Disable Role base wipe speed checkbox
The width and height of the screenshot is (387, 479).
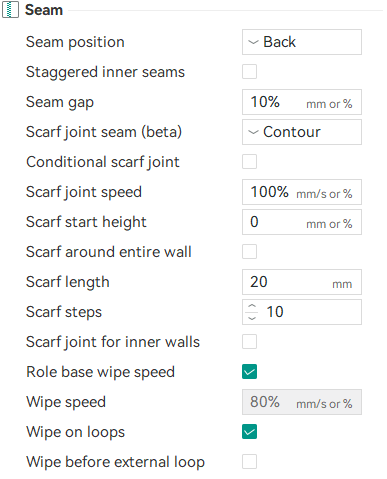249,372
